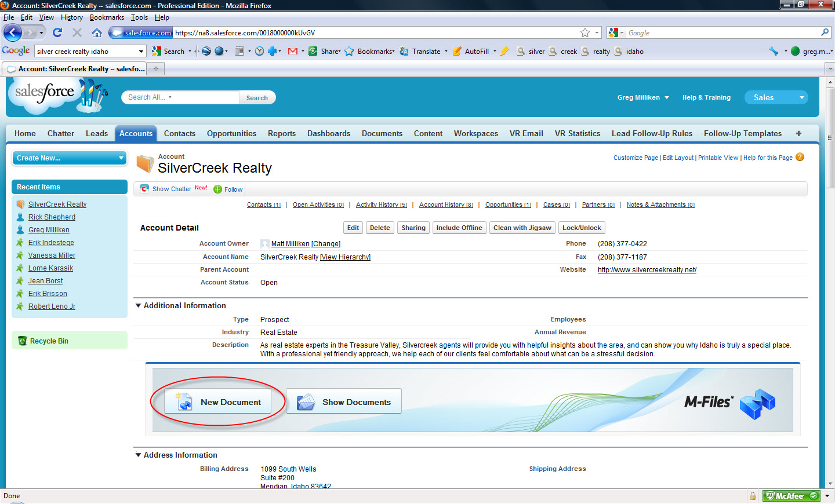
Task: Toggle the highlighter pencil on Google toolbar
Action: (504, 51)
